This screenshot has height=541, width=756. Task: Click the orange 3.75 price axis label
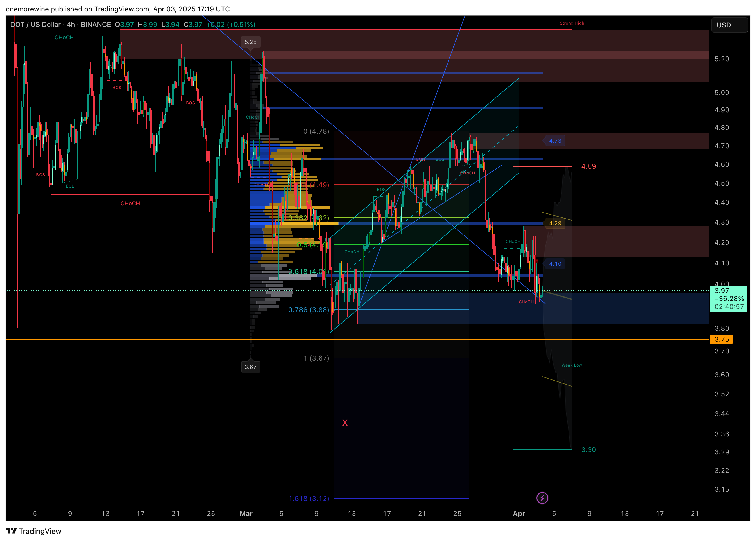[x=721, y=339]
